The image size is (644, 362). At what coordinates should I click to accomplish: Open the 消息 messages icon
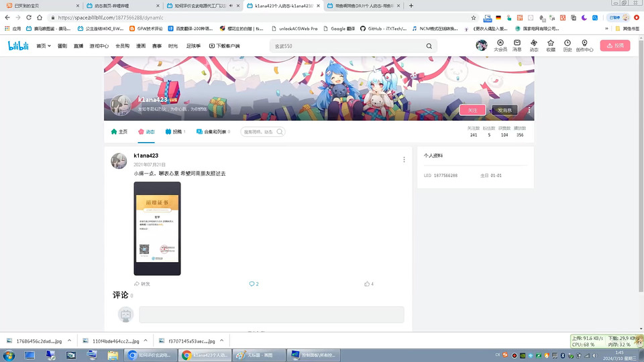pos(517,45)
